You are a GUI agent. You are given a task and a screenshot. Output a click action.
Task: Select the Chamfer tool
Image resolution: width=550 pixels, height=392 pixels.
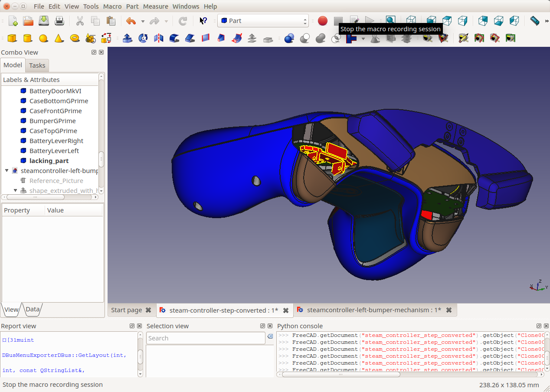pyautogui.click(x=190, y=38)
